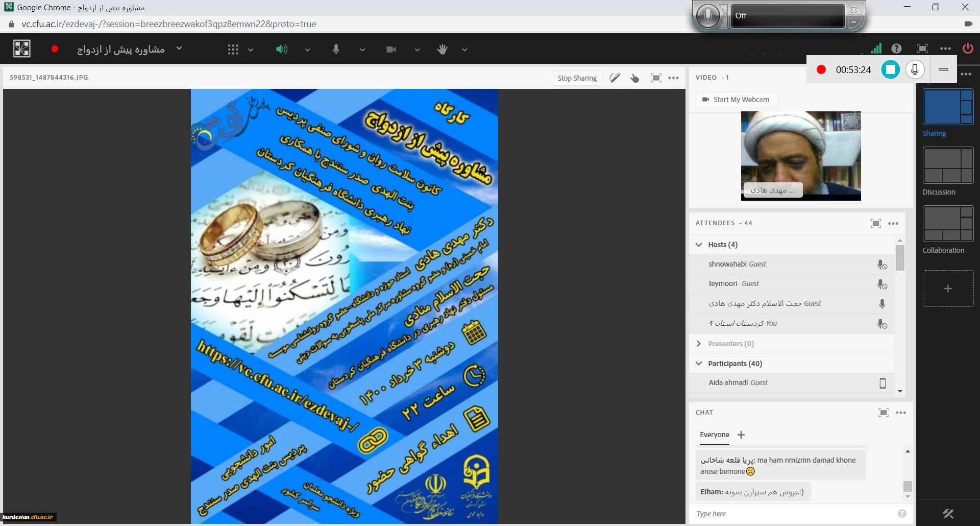Open the help question mark icon
This screenshot has width=980, height=526.
click(x=896, y=49)
